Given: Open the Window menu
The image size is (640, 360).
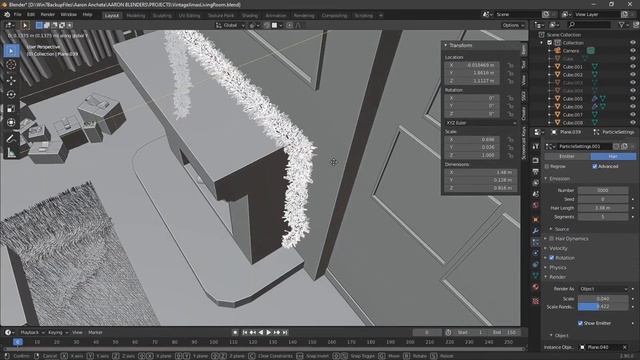Looking at the screenshot, I should click(69, 15).
